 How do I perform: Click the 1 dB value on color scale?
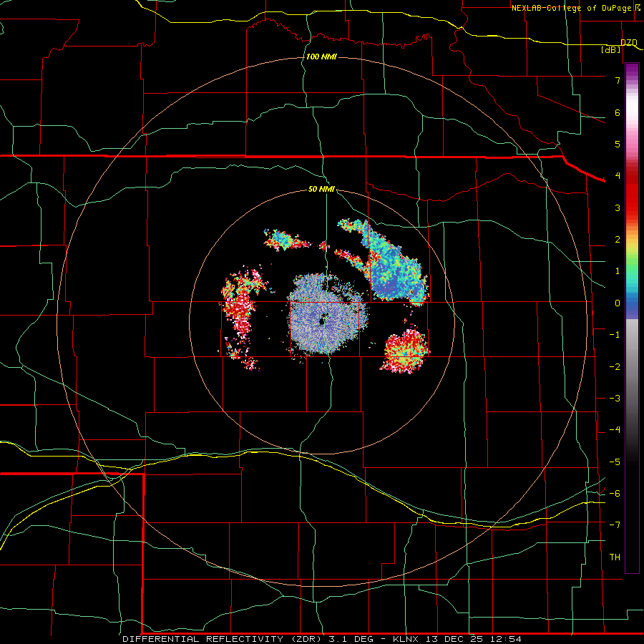(618, 271)
